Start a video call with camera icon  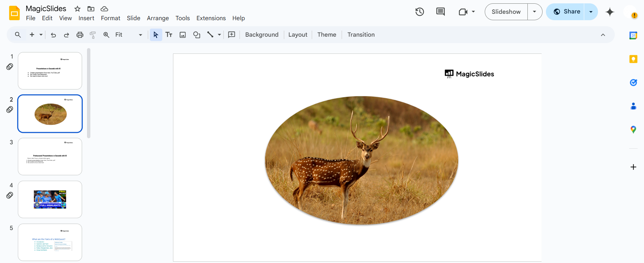(x=463, y=12)
